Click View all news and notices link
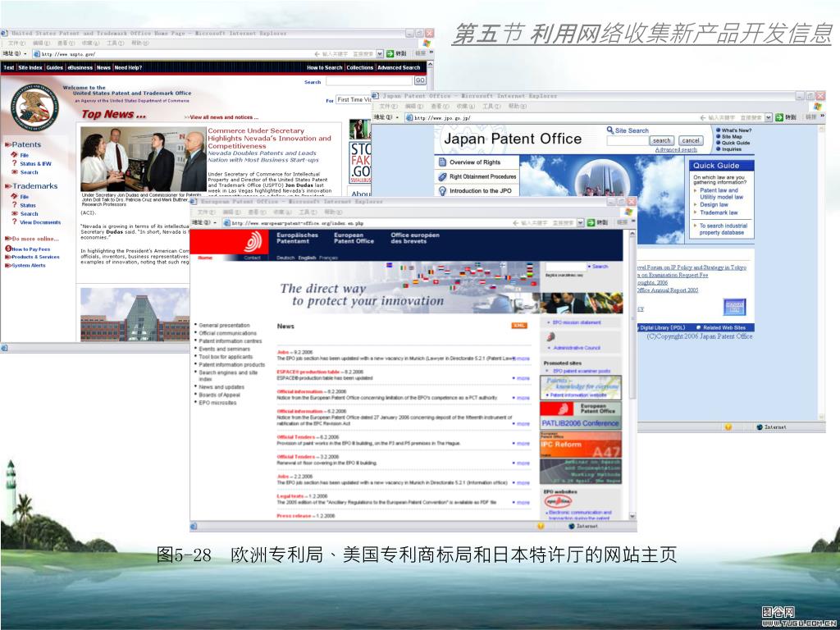This screenshot has width=840, height=630. (x=223, y=116)
